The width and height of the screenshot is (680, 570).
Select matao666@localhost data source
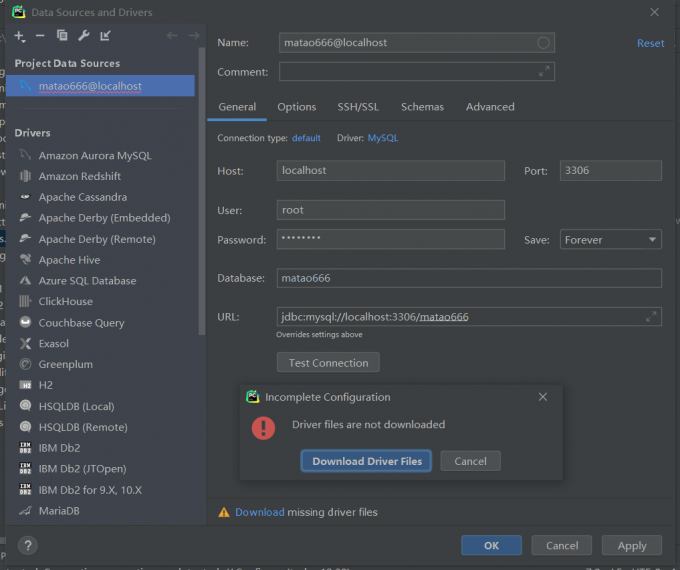pos(90,87)
